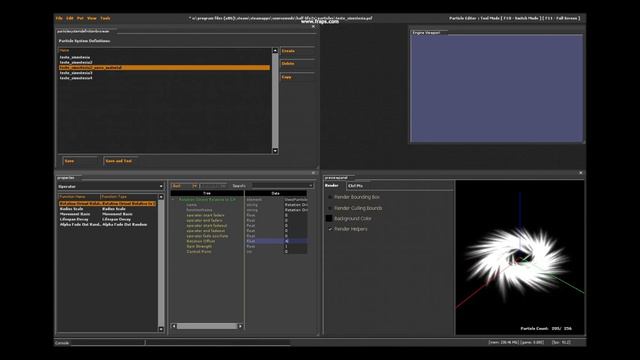
Task: Open the Background Color swatch
Action: [x=329, y=218]
